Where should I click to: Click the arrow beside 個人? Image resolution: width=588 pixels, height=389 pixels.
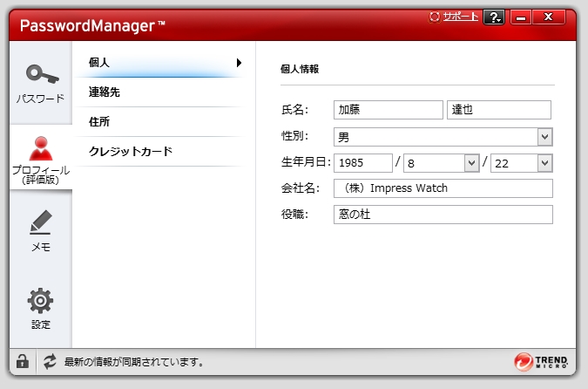pos(239,63)
